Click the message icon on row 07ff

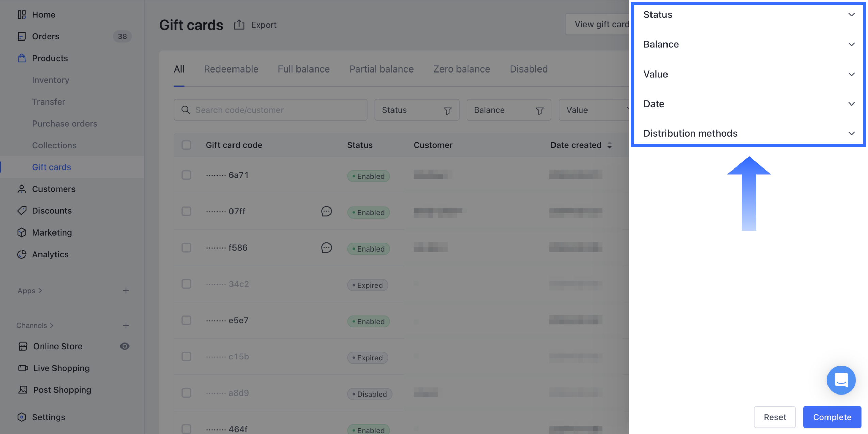(326, 211)
